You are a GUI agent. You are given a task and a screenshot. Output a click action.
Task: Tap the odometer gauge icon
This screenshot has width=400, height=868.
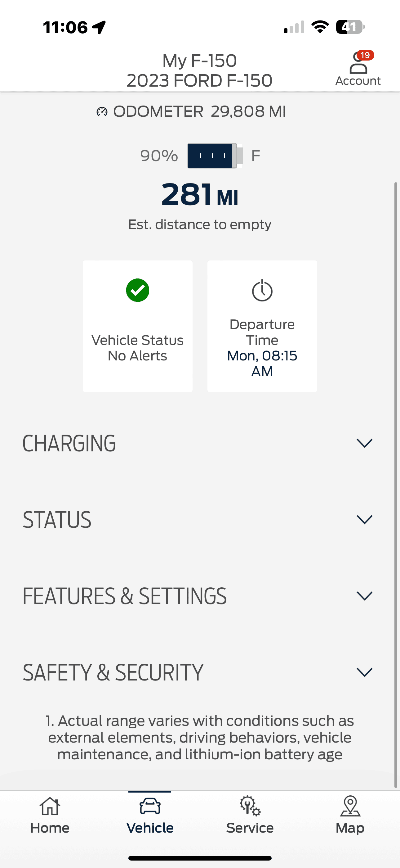point(102,111)
